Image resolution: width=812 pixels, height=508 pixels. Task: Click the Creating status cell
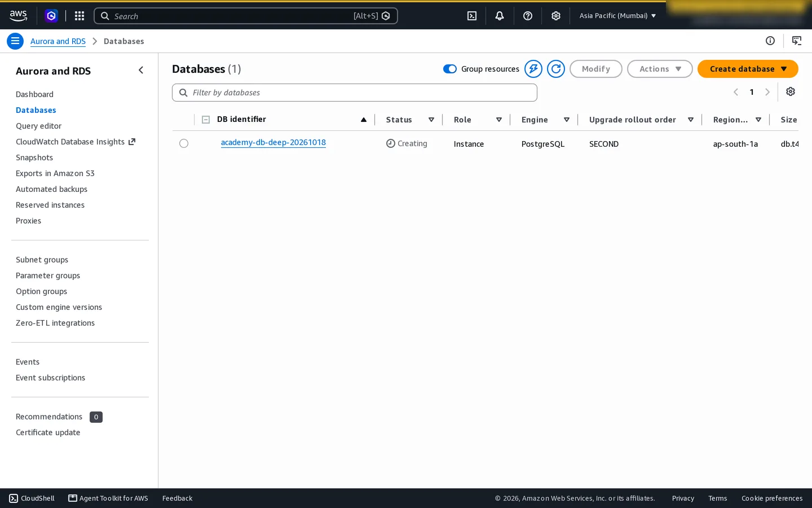407,143
